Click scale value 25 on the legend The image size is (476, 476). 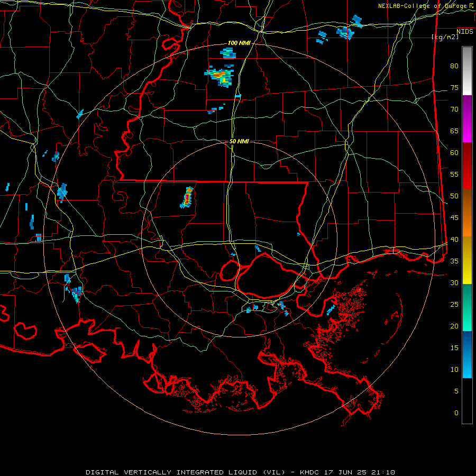pyautogui.click(x=454, y=305)
